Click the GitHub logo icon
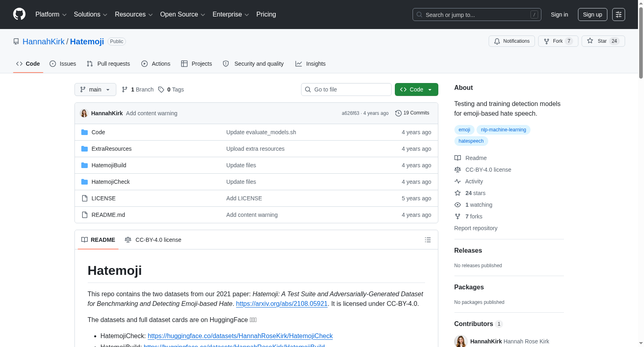Screen dimensions: 644x347 19,15
